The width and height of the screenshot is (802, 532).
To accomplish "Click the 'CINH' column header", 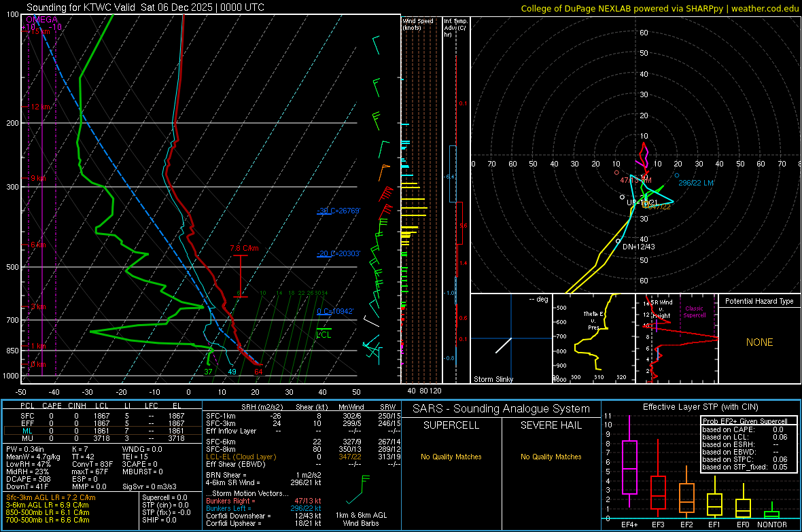I will pos(77,406).
